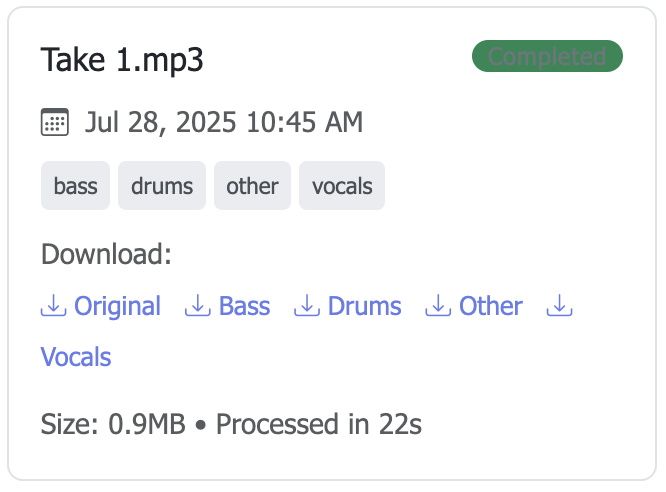Click the Size: 0.9MB info text
Image resolution: width=666 pixels, height=492 pixels.
point(113,424)
